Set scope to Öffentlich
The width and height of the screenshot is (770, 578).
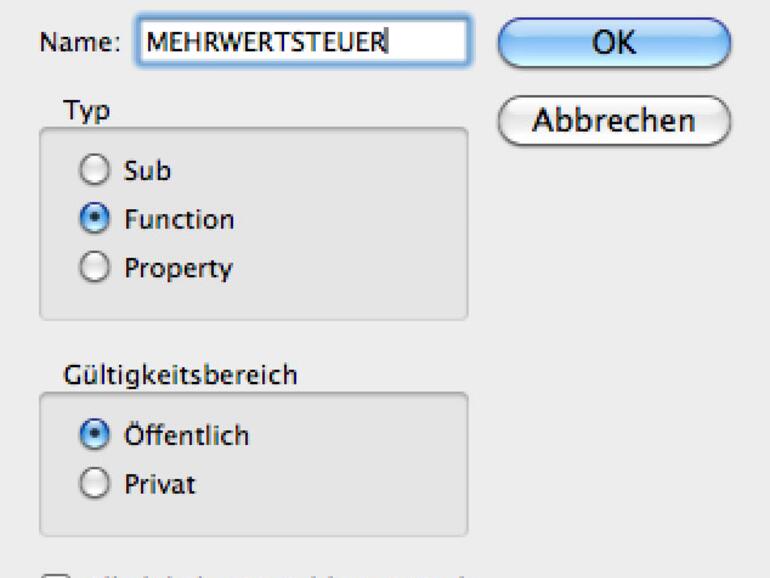coord(93,436)
